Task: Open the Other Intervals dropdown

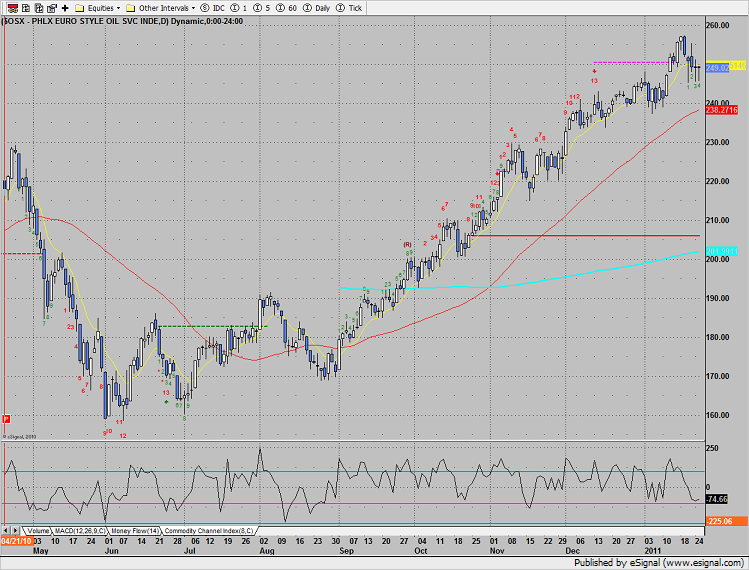Action: [160, 8]
